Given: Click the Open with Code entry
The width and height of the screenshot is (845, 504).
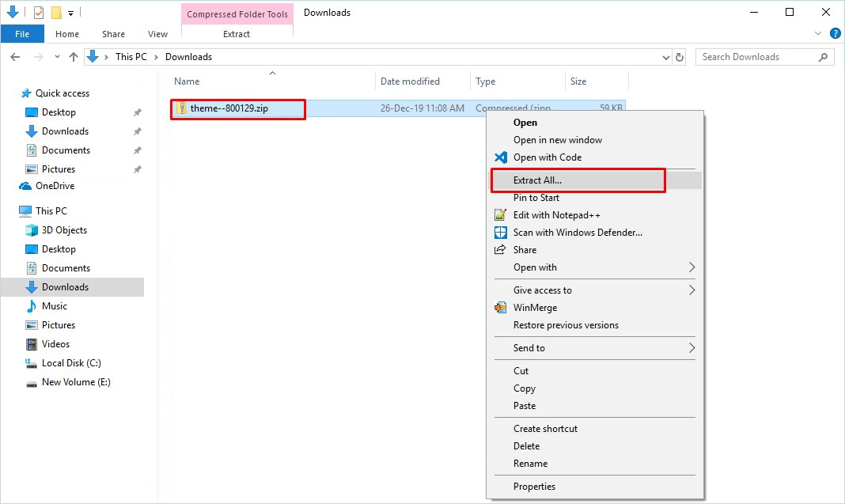Looking at the screenshot, I should 547,157.
